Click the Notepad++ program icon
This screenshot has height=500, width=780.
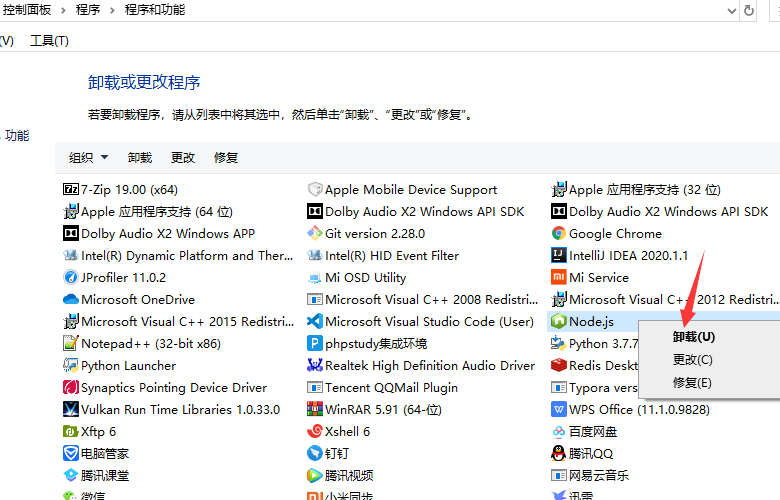pyautogui.click(x=71, y=343)
